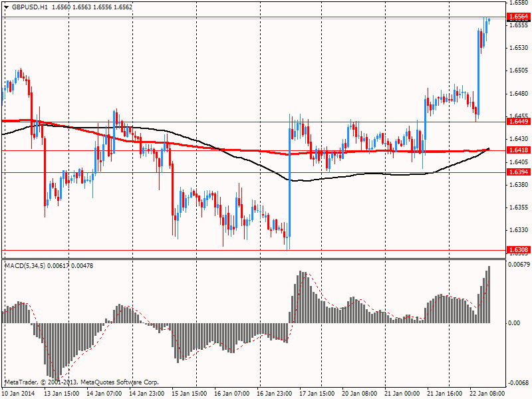Screen dimensions: 532x399
Task: Click the 16 Jan 23:00 time axis label
Action: point(274,394)
